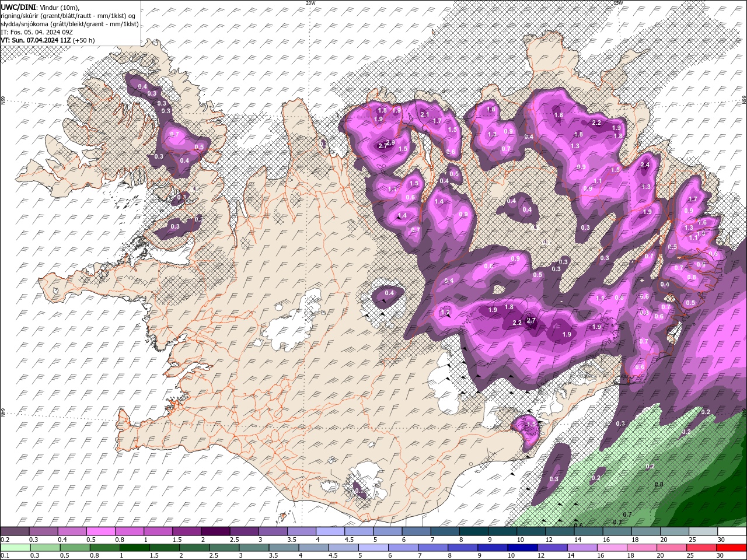Screen dimensions: 747x560
Task: Click the '15W' longitude label
Action: [x=618, y=3]
